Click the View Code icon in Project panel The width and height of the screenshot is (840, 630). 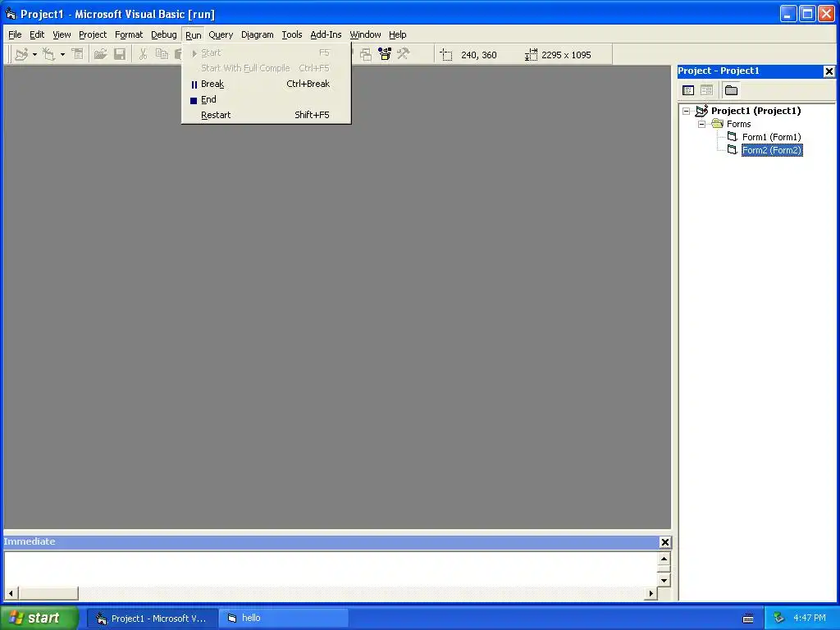[x=688, y=90]
